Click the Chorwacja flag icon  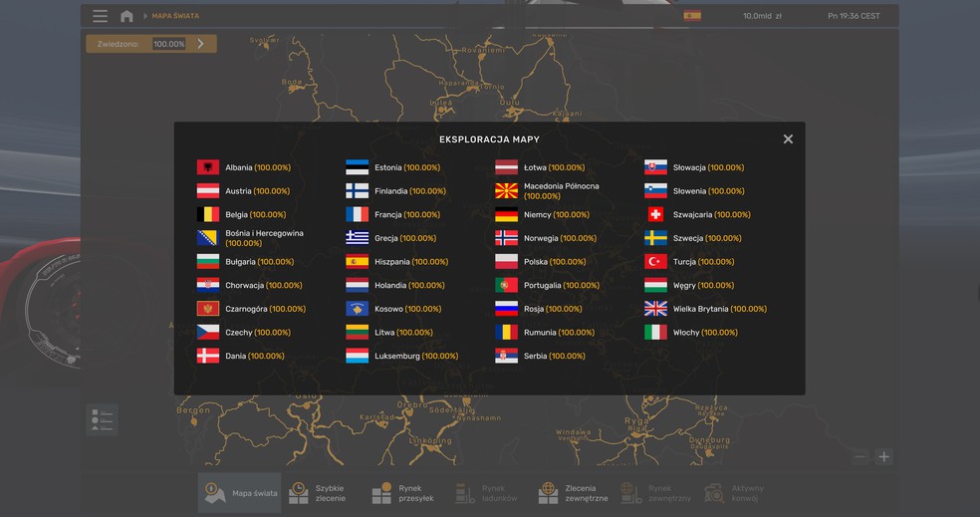[x=208, y=285]
